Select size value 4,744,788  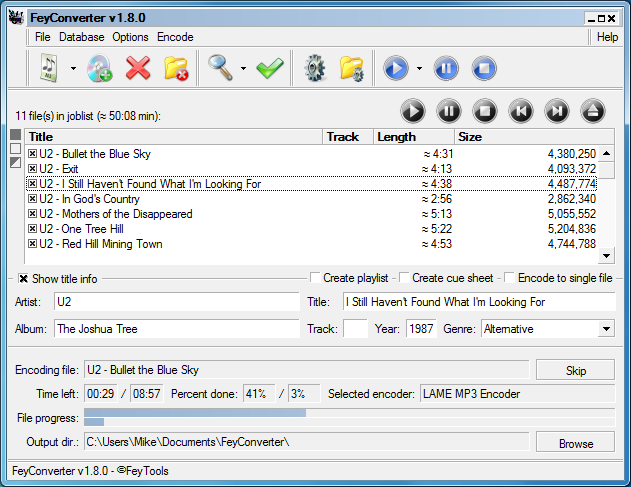(571, 244)
